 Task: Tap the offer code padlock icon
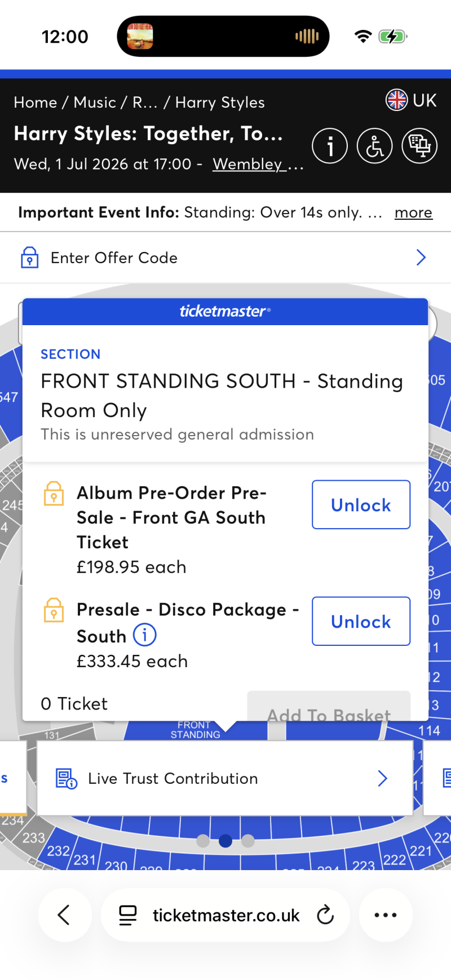[30, 258]
